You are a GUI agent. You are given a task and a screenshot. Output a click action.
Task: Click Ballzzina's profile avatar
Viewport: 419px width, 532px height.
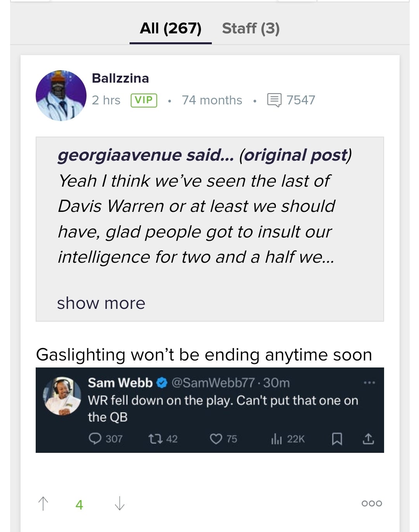pyautogui.click(x=61, y=95)
